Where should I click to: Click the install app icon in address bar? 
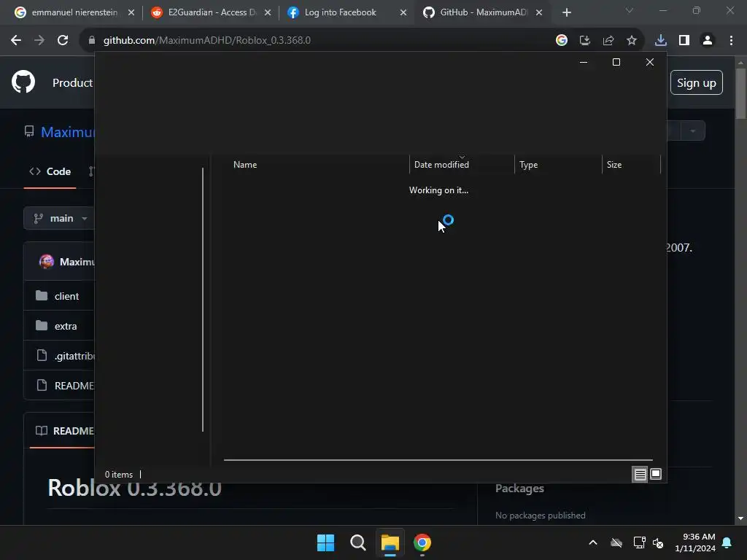[585, 41]
